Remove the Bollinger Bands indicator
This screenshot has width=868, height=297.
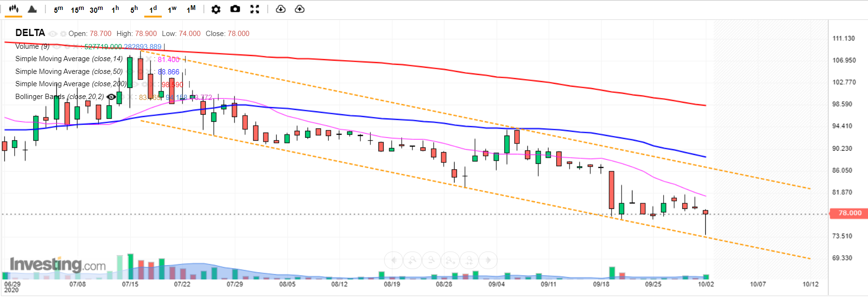[x=131, y=97]
